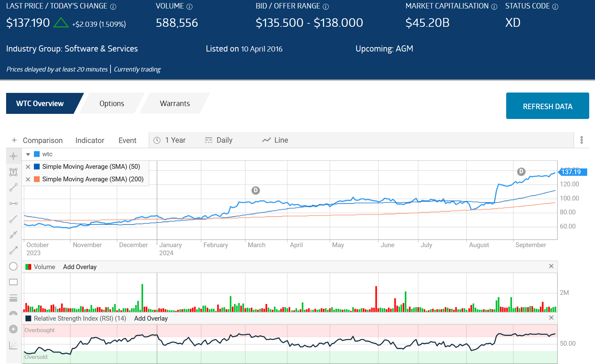Click the Refresh Data button
The image size is (595, 364).
pyautogui.click(x=548, y=106)
